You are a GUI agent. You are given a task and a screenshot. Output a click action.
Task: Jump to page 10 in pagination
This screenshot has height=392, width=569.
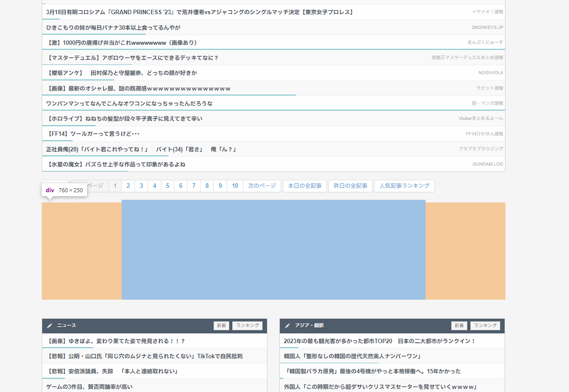click(235, 186)
